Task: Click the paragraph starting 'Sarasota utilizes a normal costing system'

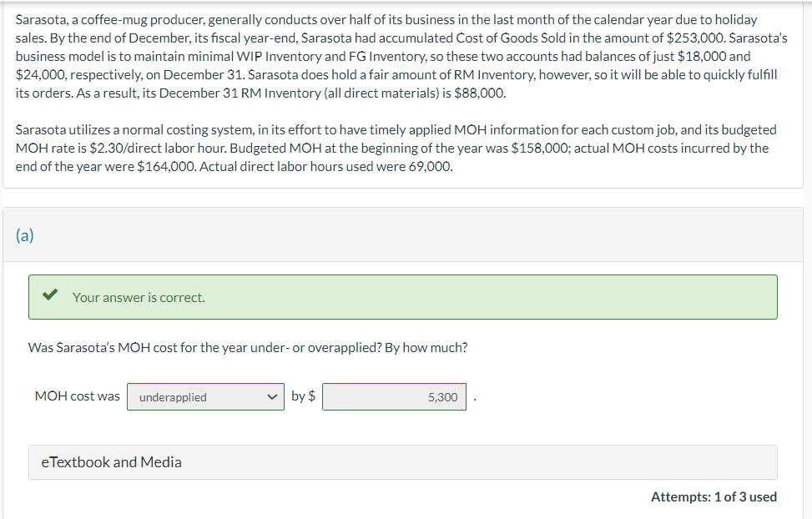Action: pyautogui.click(x=396, y=149)
